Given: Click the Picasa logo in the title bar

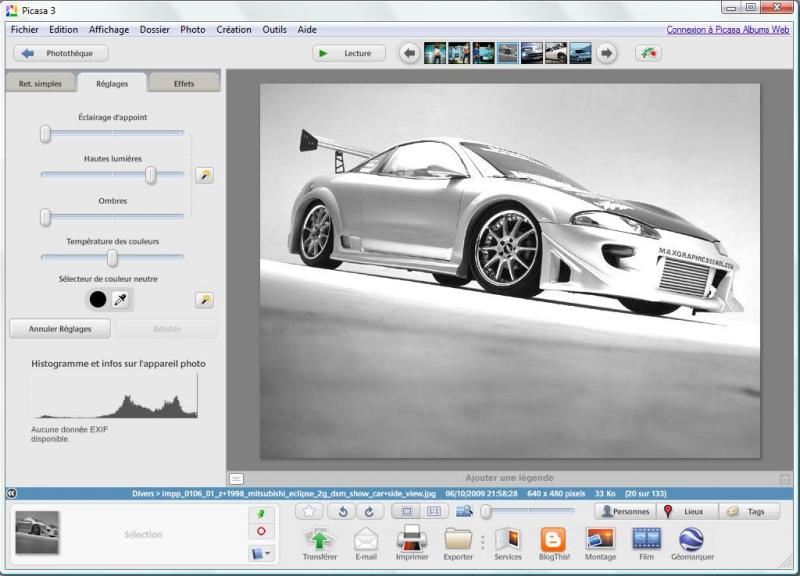Looking at the screenshot, I should tap(11, 10).
